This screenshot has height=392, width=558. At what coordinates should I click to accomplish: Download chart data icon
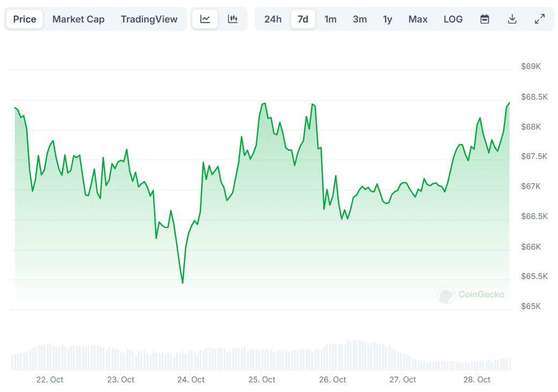(x=512, y=19)
